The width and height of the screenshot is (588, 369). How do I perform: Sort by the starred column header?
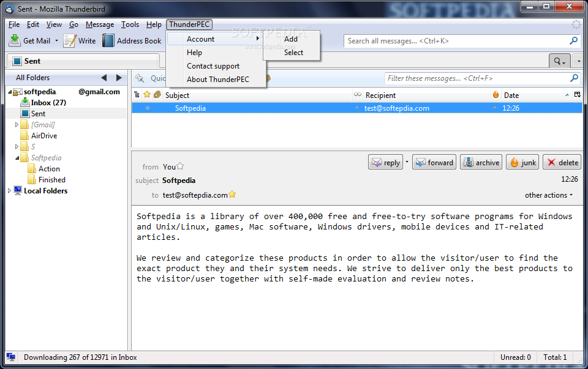[x=147, y=95]
